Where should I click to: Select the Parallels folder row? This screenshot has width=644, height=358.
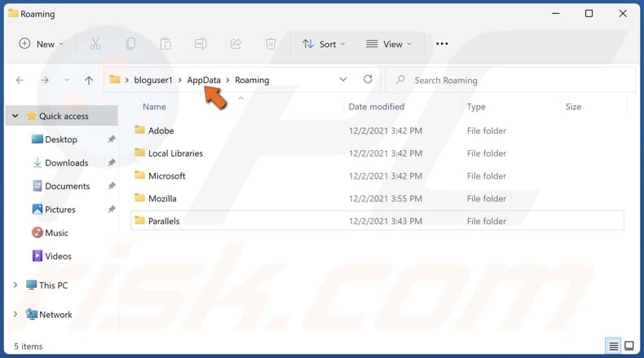[x=377, y=221]
